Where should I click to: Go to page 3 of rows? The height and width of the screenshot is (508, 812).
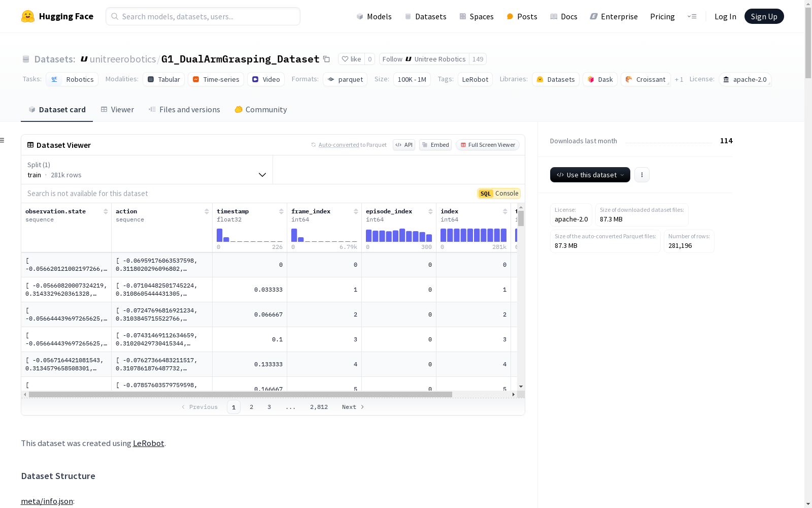(269, 407)
